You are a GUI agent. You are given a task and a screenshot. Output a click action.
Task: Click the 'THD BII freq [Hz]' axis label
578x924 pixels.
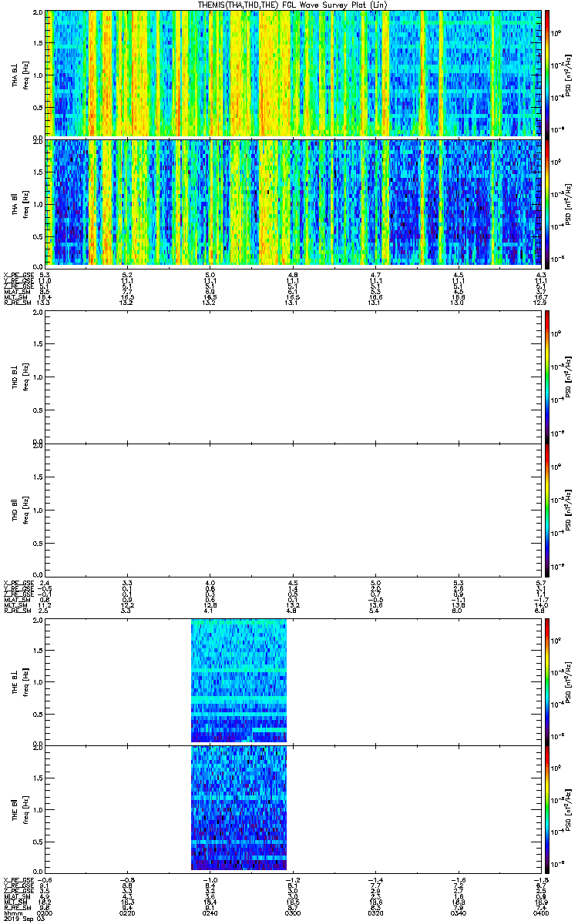[x=19, y=509]
